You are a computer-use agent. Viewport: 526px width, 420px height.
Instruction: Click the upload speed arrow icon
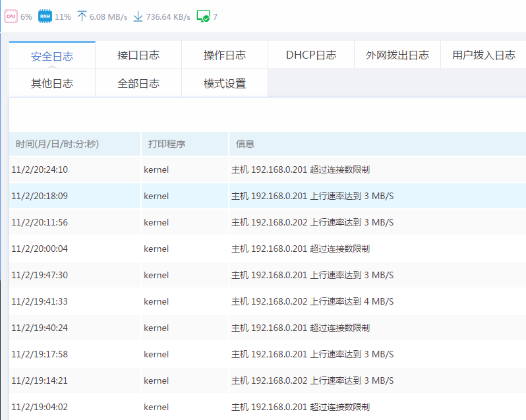coord(82,16)
